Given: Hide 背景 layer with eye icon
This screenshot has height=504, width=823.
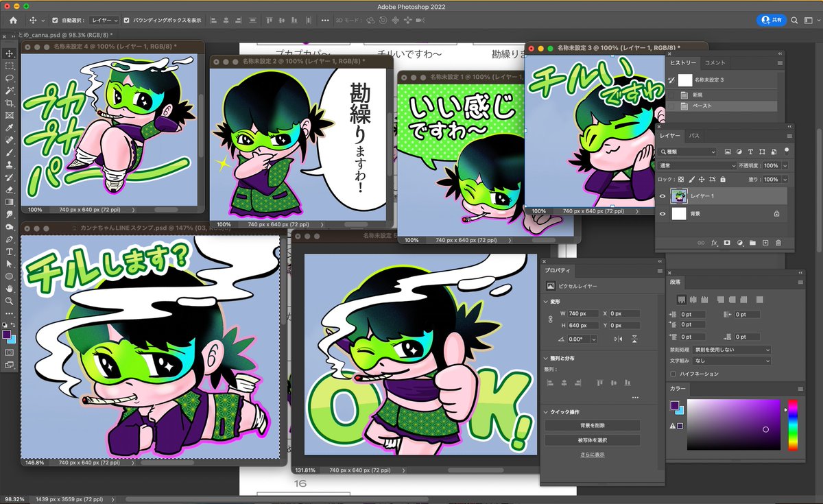Looking at the screenshot, I should click(x=663, y=214).
